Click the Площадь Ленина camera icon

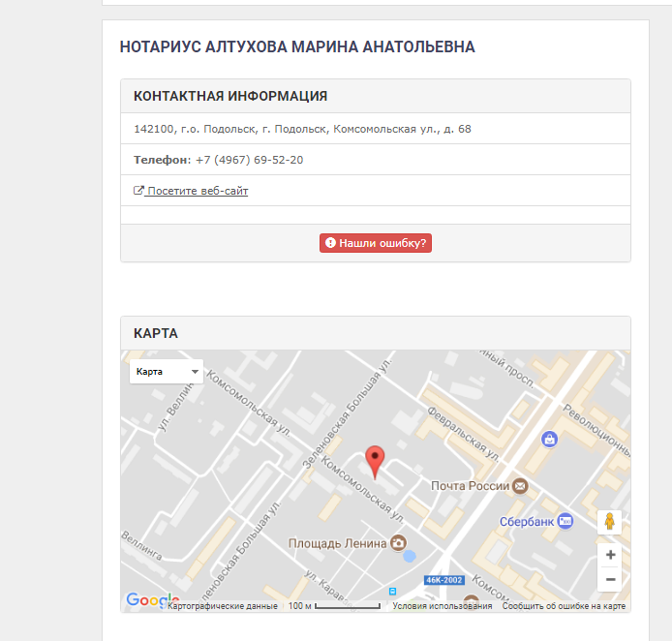pyautogui.click(x=398, y=543)
